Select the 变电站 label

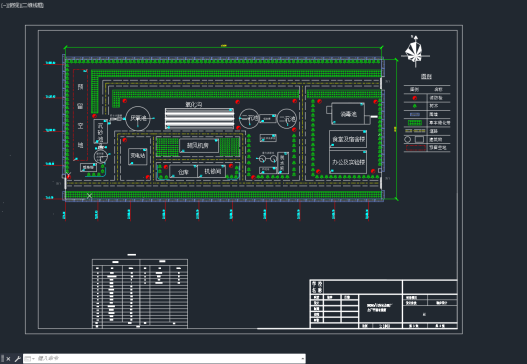[137, 156]
